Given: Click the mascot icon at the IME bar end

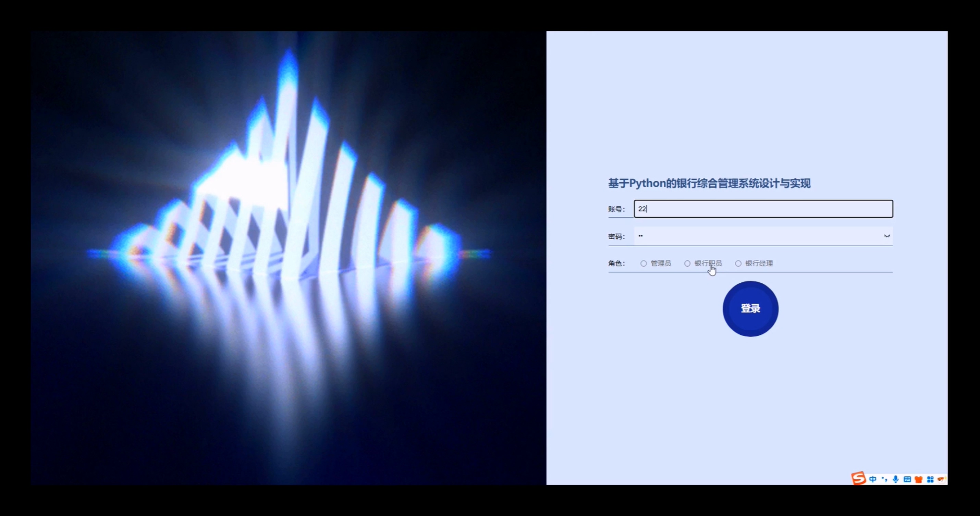Looking at the screenshot, I should (x=942, y=479).
